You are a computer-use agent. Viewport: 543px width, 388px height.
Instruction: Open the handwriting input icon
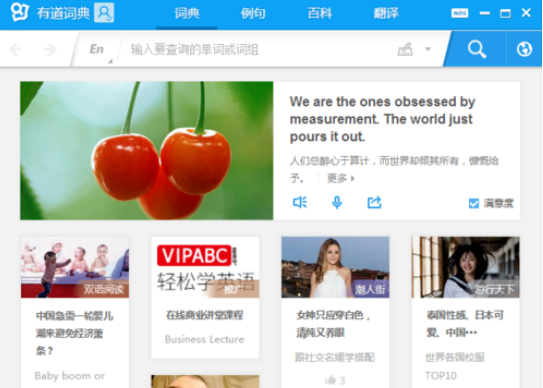405,49
